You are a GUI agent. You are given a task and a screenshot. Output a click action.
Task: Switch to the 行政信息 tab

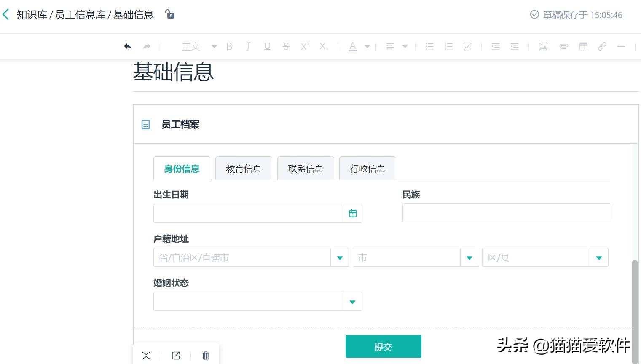(x=367, y=168)
